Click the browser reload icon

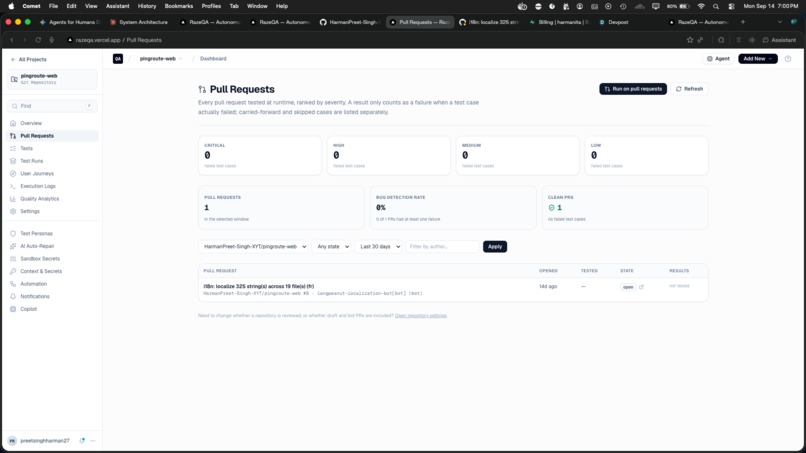pos(38,40)
